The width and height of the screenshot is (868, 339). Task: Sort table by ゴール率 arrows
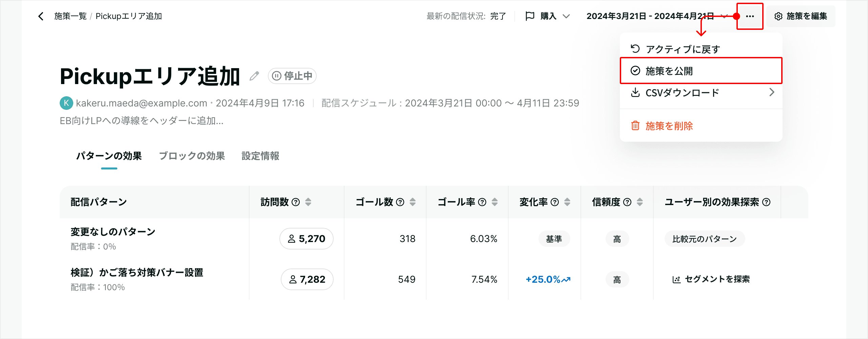tap(495, 202)
